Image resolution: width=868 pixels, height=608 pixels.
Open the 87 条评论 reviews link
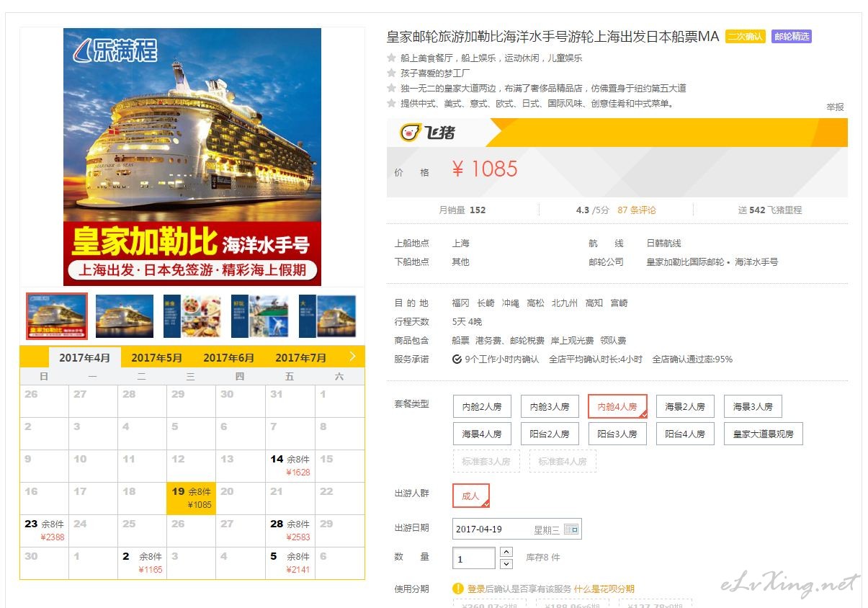coord(637,210)
